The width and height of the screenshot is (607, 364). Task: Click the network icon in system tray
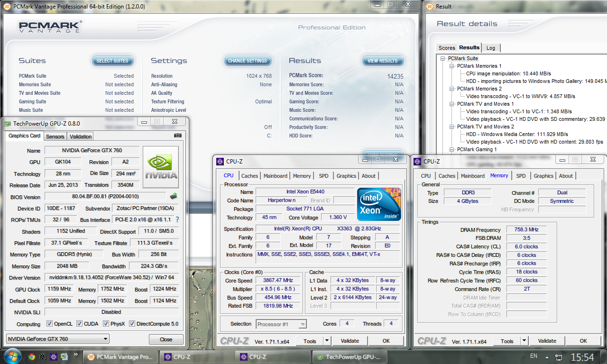559,357
